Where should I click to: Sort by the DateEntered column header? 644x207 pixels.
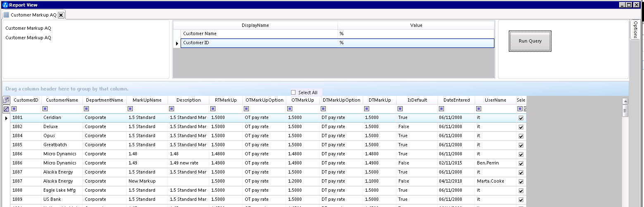(x=456, y=100)
